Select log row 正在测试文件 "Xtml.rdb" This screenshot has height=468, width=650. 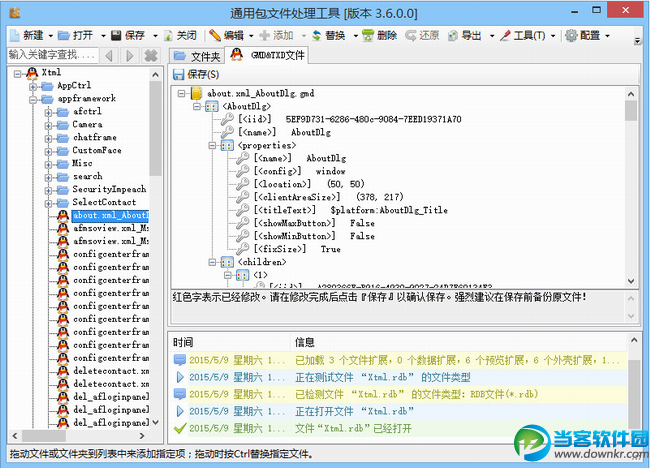399,377
